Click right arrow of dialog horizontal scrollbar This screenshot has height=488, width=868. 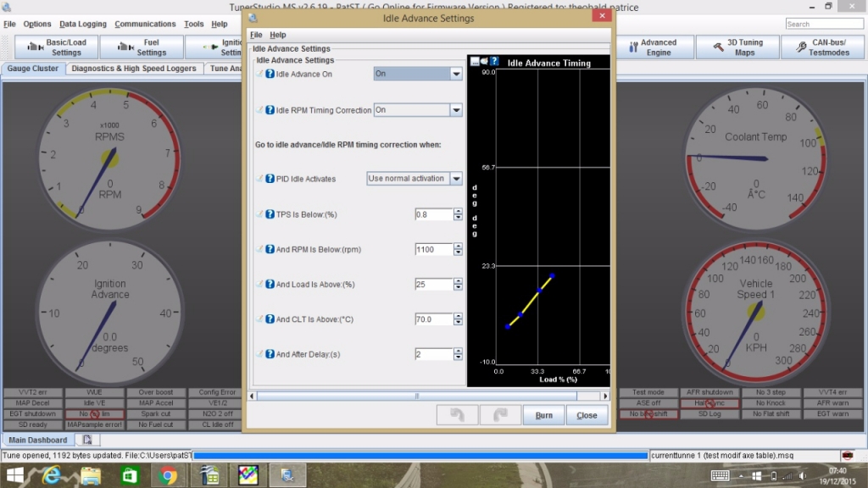tap(605, 396)
